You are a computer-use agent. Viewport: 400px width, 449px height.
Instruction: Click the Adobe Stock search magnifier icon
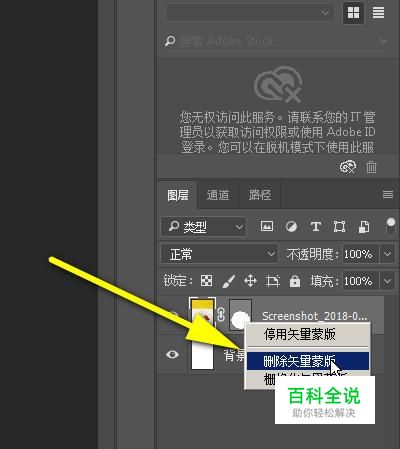(x=170, y=41)
